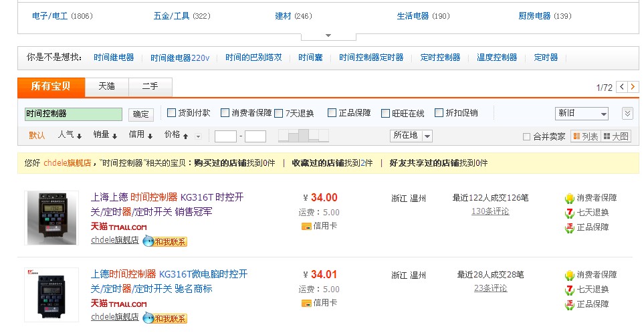Click 七天退换 badge of ¥34.00 item
This screenshot has width=644, height=333.
coord(586,213)
